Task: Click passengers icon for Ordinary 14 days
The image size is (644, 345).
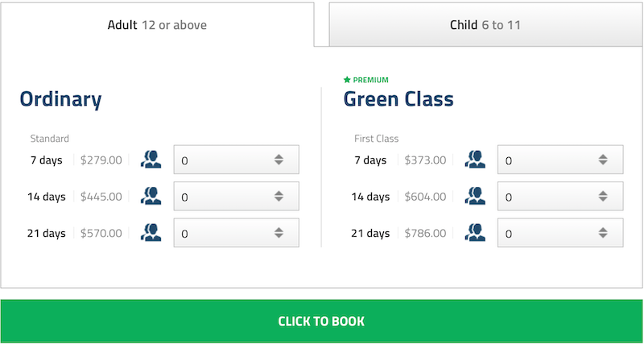Action: pyautogui.click(x=151, y=196)
